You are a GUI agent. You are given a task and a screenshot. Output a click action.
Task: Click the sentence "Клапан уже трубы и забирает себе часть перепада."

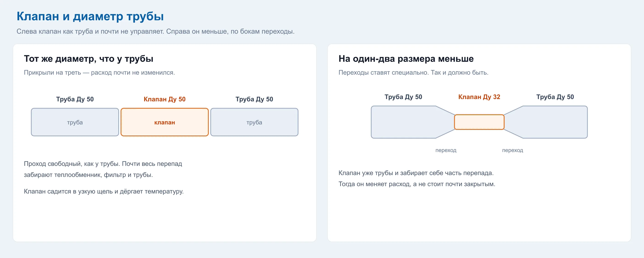(x=416, y=173)
